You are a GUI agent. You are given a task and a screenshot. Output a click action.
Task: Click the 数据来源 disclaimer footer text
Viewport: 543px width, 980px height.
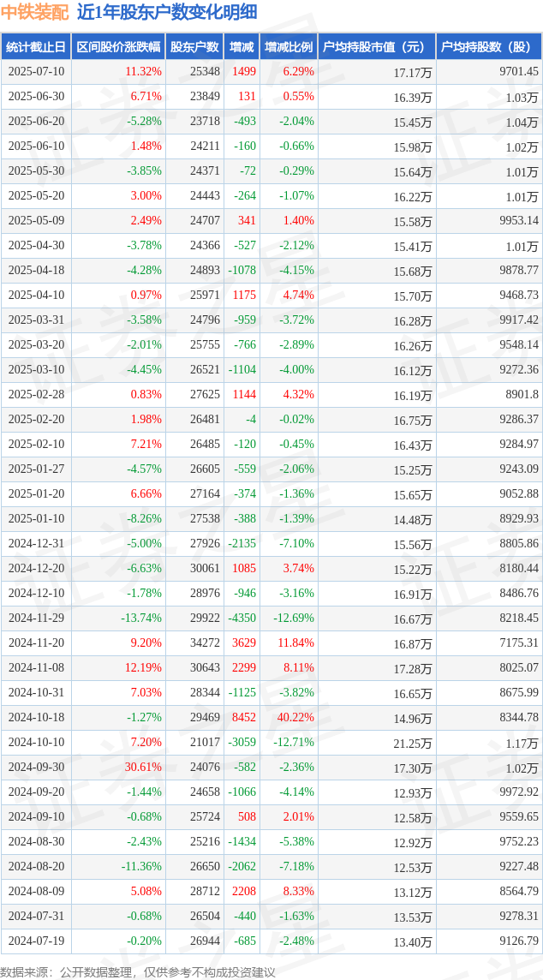tap(138, 972)
